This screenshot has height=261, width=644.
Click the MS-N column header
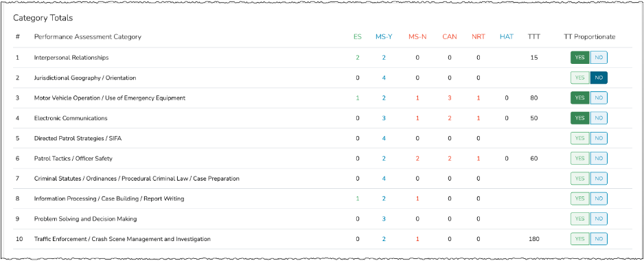[x=417, y=36]
